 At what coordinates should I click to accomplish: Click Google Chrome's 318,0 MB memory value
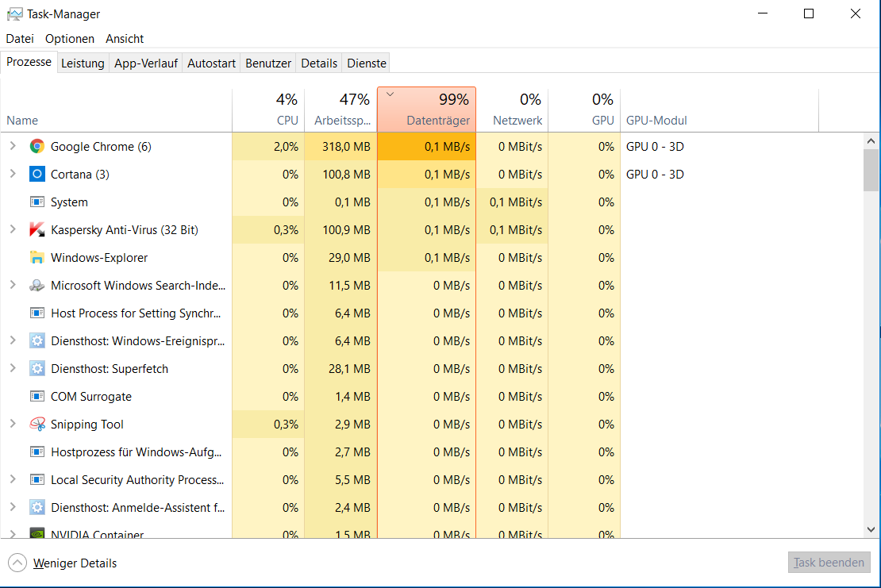346,147
